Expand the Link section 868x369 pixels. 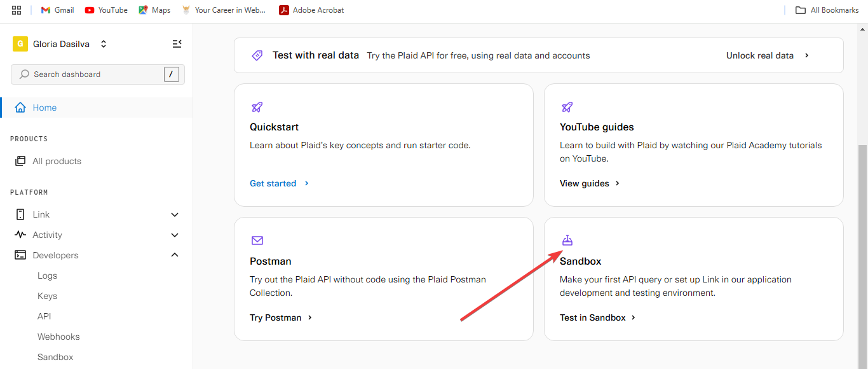pos(175,214)
